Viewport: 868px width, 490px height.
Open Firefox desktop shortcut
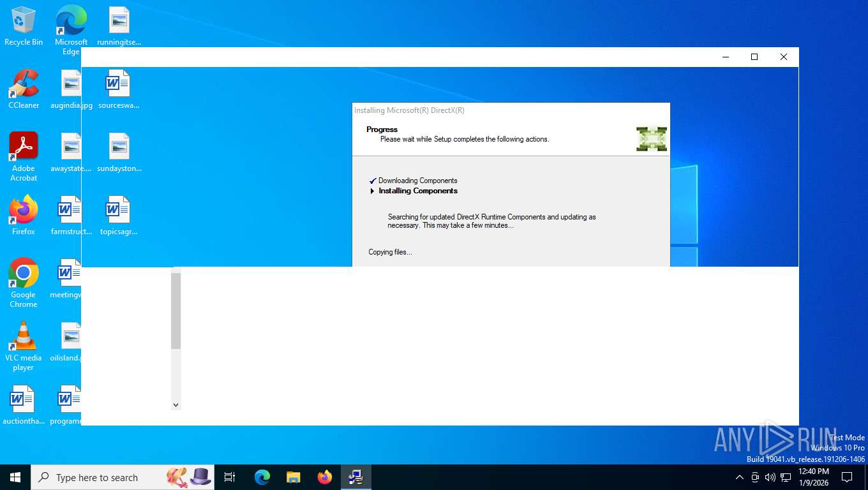[24, 216]
